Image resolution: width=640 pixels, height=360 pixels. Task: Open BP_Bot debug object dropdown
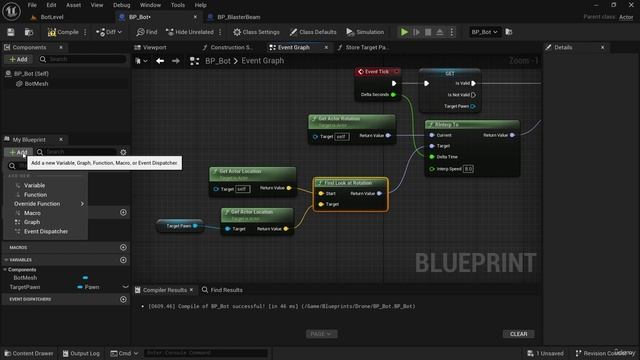[x=484, y=32]
